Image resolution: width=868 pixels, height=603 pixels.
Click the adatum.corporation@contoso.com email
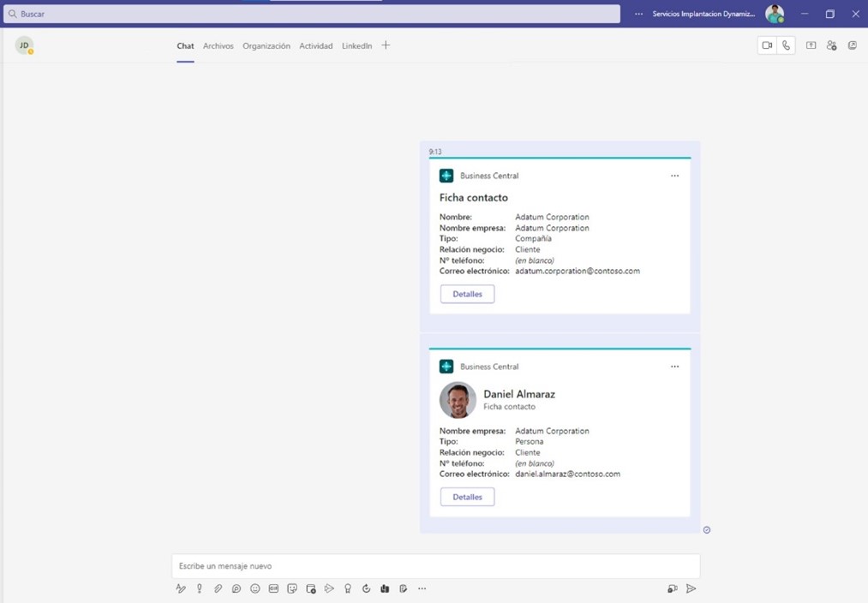pos(578,271)
